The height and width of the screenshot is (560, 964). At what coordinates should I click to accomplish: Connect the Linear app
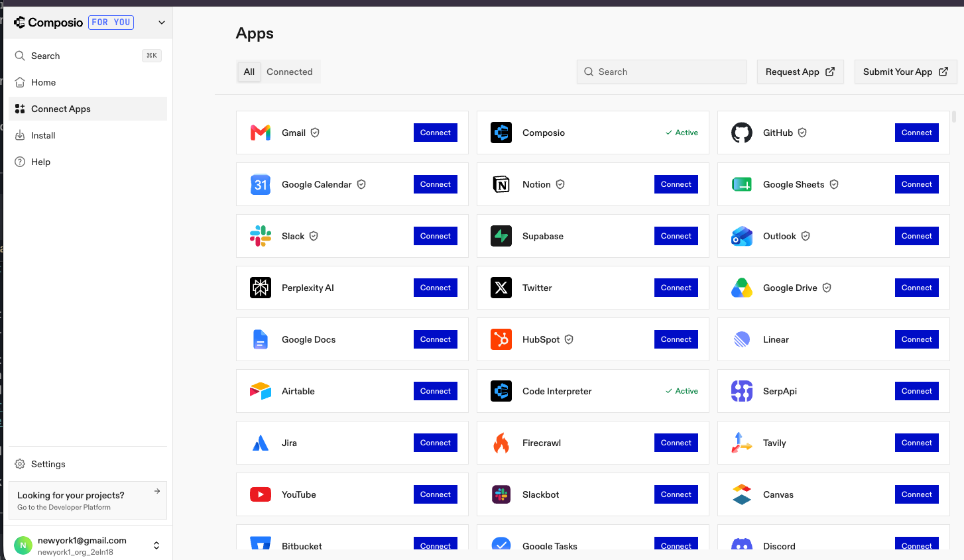917,339
